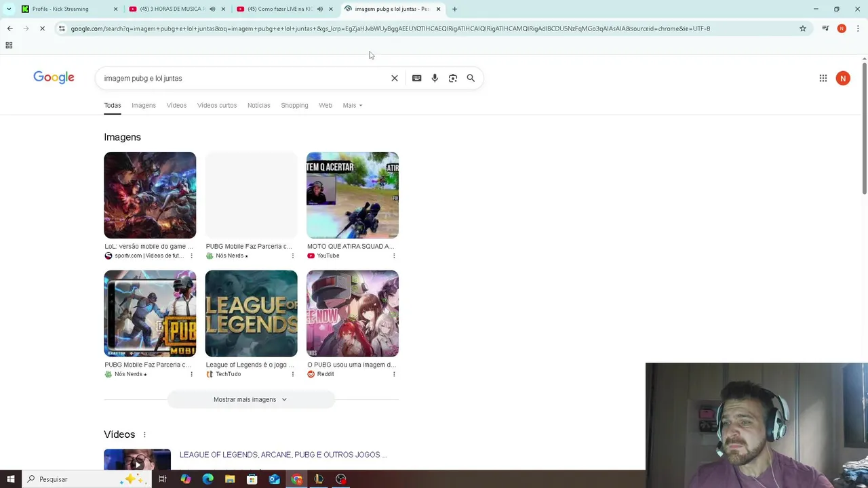868x488 pixels.
Task: View site information in the address bar
Action: tap(62, 28)
